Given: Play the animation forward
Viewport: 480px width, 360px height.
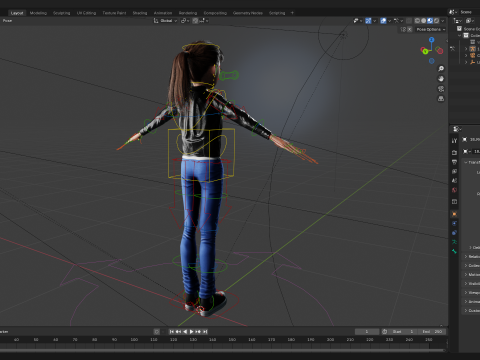Looking at the screenshot, I should (x=192, y=332).
